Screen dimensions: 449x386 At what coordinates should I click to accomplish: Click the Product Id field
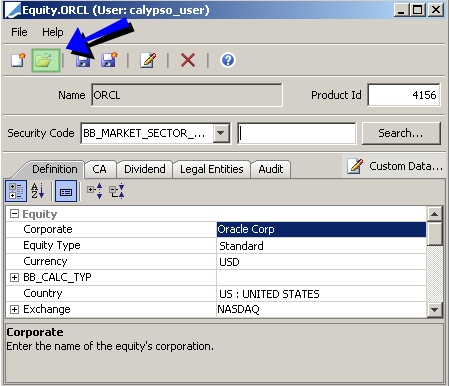(x=404, y=95)
